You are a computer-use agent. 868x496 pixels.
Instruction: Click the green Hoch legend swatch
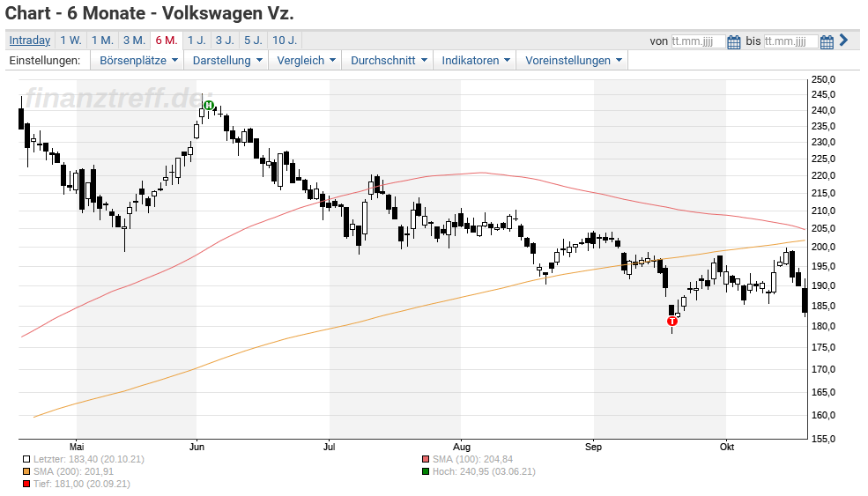(x=425, y=471)
